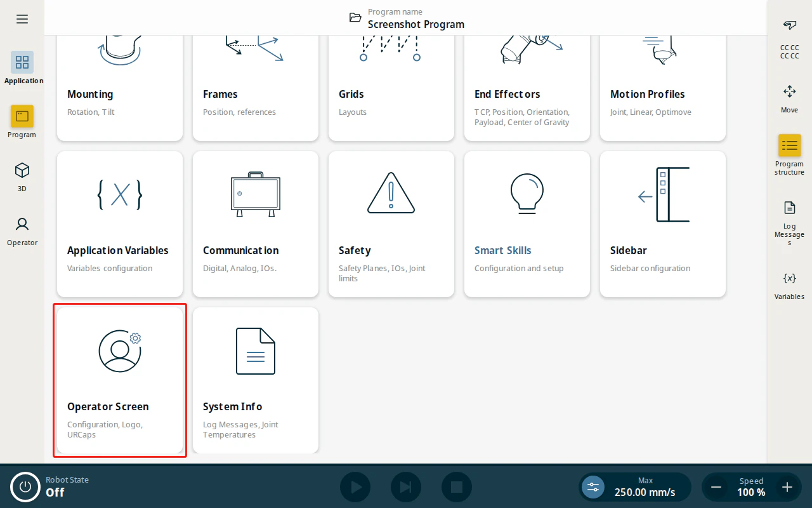The image size is (812, 508).
Task: Click the System Info document icon
Action: pos(256,351)
